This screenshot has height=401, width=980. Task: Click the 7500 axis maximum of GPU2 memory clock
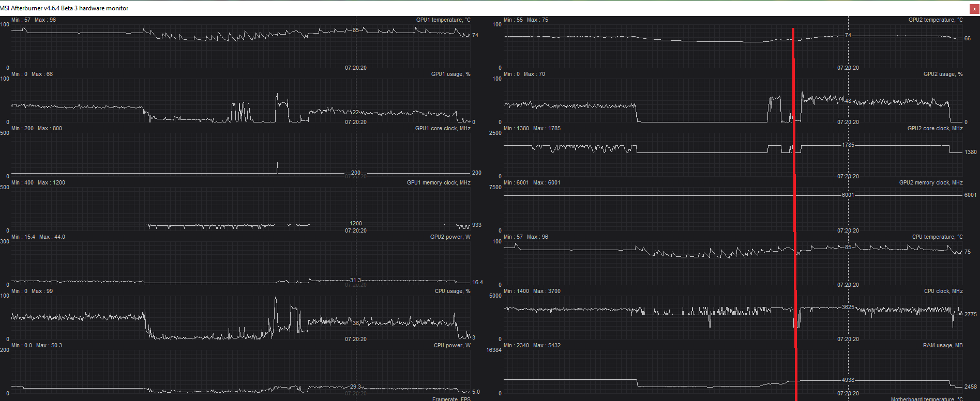495,187
